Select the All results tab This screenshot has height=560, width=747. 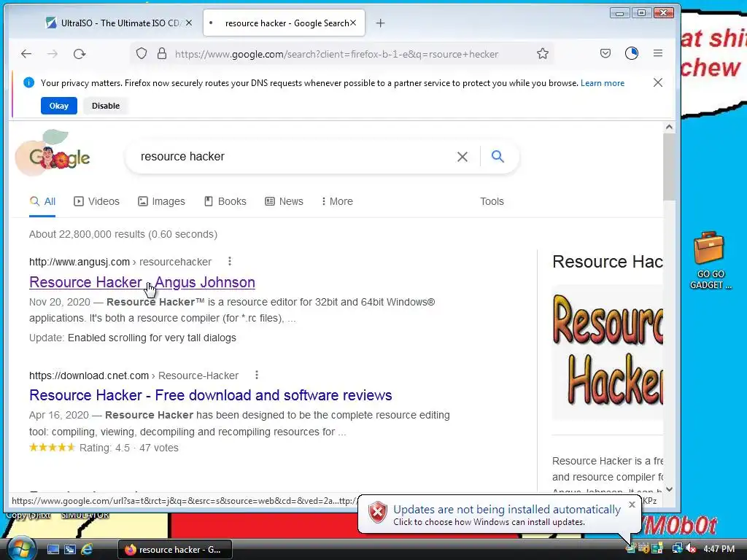42,201
